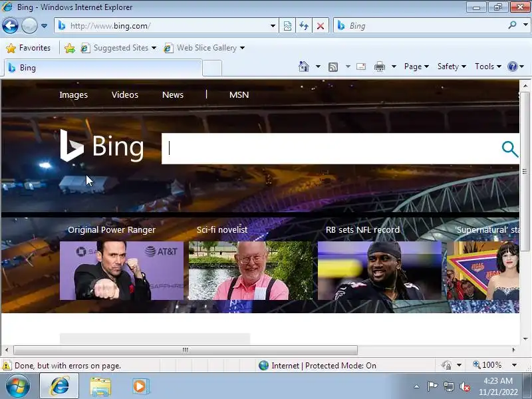This screenshot has height=399, width=532.
Task: Click the Bing page search magnifier button
Action: (509, 149)
